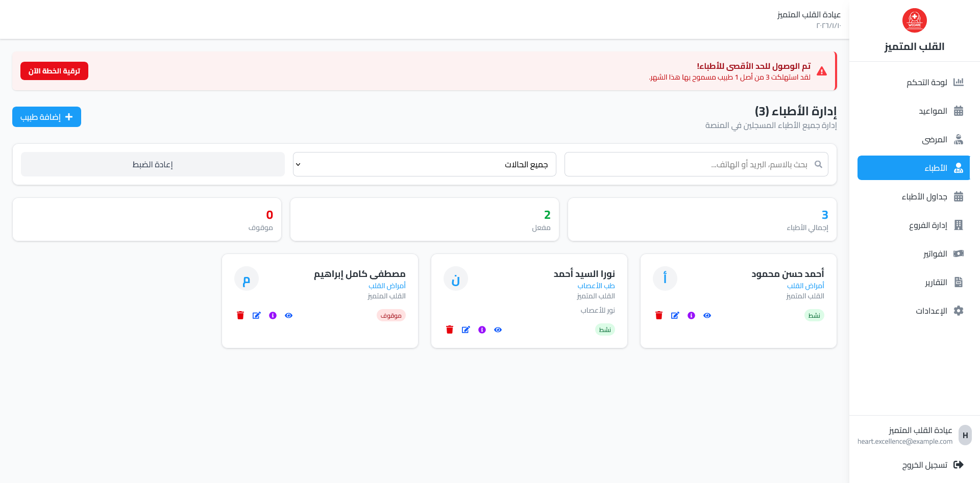980x483 pixels.
Task: Delete doctor أحمد حسن محمود via trash icon
Action: 658,315
